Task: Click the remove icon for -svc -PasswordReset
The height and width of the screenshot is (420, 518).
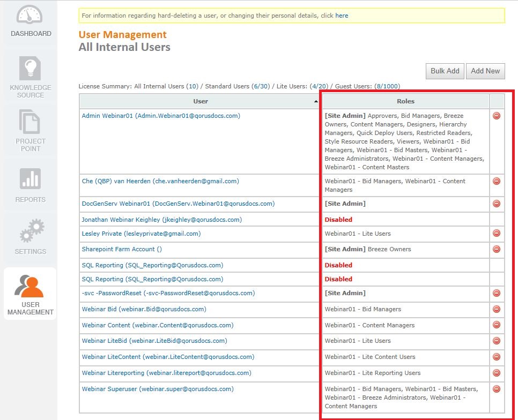Action: point(497,293)
